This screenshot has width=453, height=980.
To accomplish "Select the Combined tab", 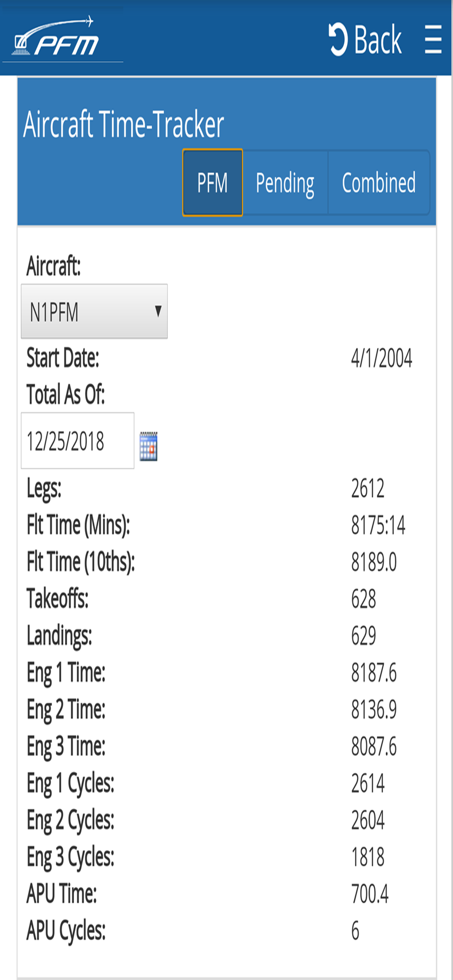I will pyautogui.click(x=379, y=183).
